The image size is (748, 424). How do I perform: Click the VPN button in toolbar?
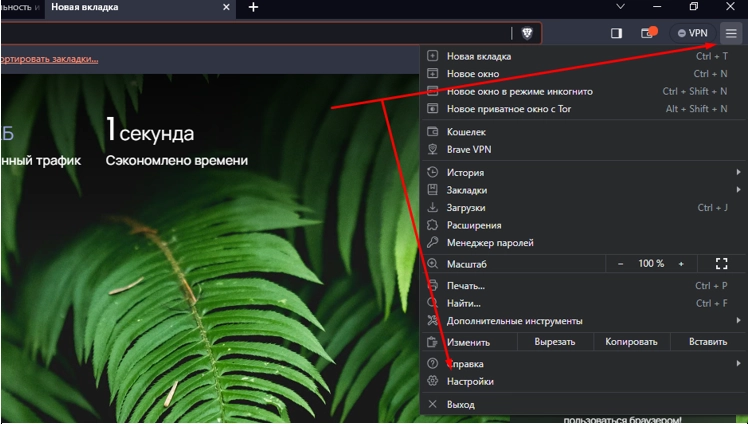[693, 33]
